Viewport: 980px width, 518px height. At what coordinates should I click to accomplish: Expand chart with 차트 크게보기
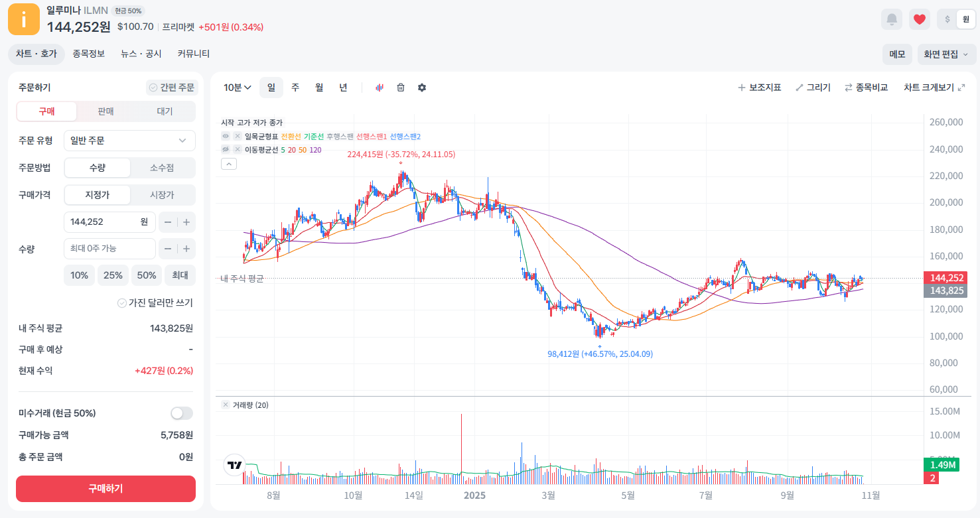[x=934, y=88]
